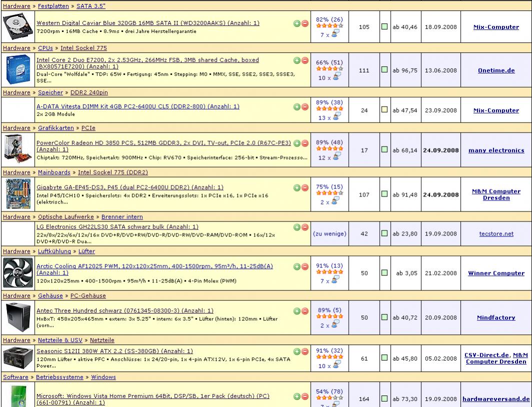Add one Antec Three Hundred case
The width and height of the screenshot is (532, 407).
(x=297, y=311)
